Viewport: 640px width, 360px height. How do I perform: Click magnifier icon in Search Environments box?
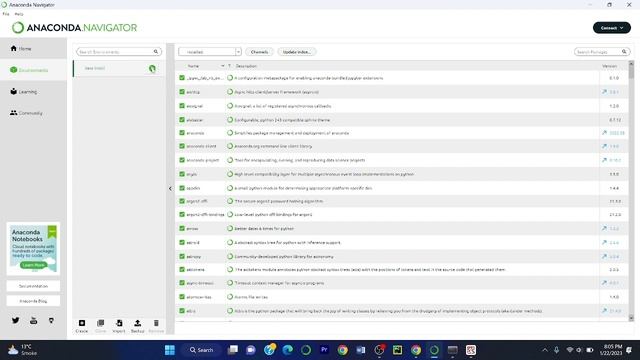pyautogui.click(x=156, y=52)
